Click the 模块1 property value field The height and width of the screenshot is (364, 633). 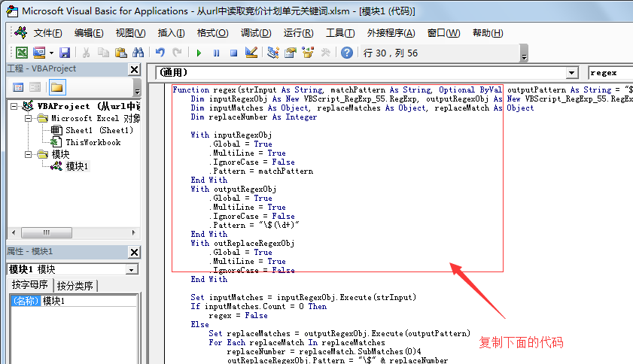(x=89, y=301)
